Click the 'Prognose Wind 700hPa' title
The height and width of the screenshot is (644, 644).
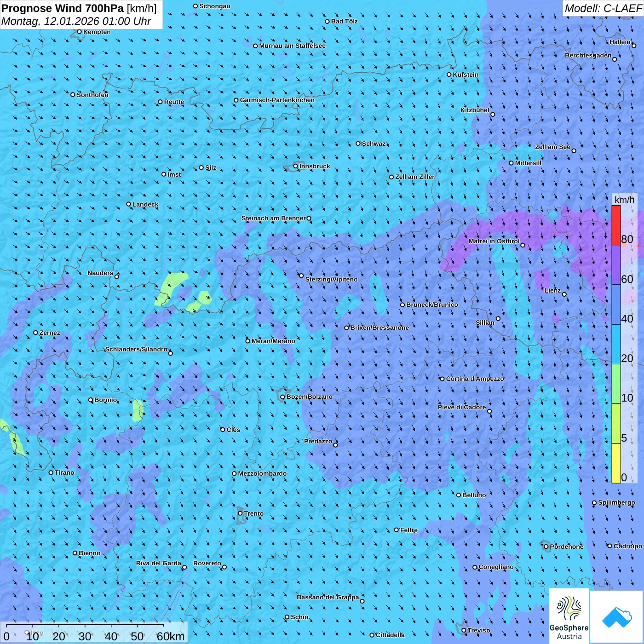63,8
